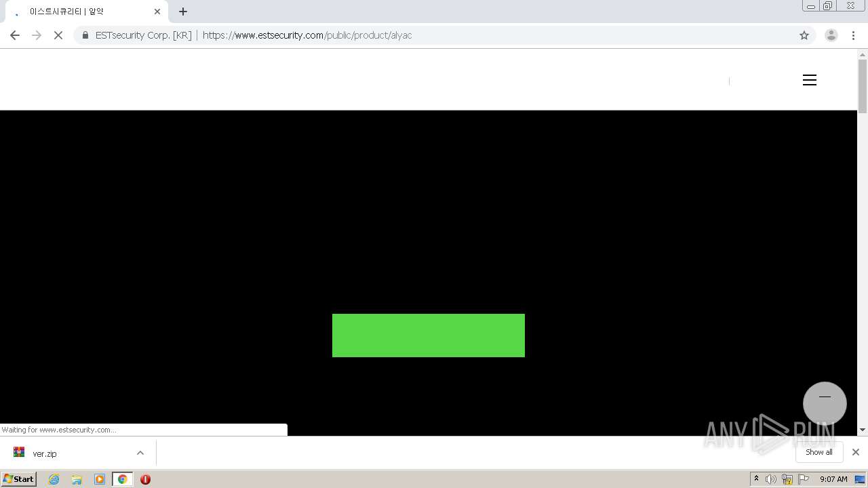The width and height of the screenshot is (868, 488).
Task: Open volume speaker tray icon
Action: click(x=771, y=479)
